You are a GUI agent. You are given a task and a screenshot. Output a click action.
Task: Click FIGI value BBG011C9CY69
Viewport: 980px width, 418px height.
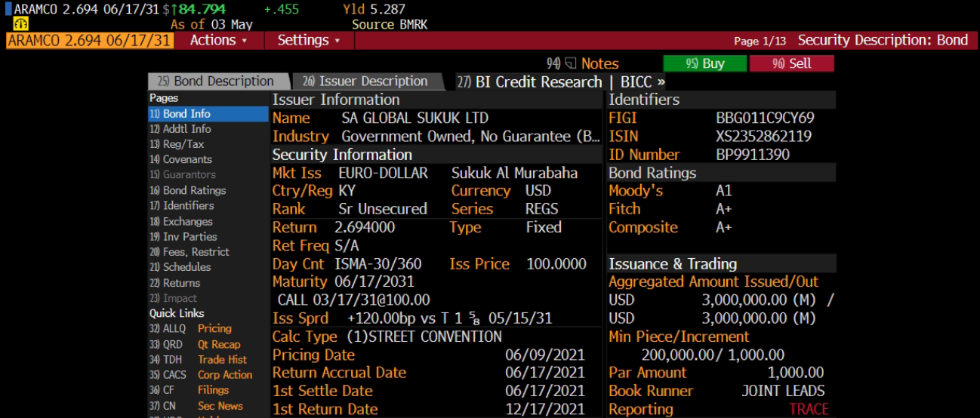pos(765,118)
